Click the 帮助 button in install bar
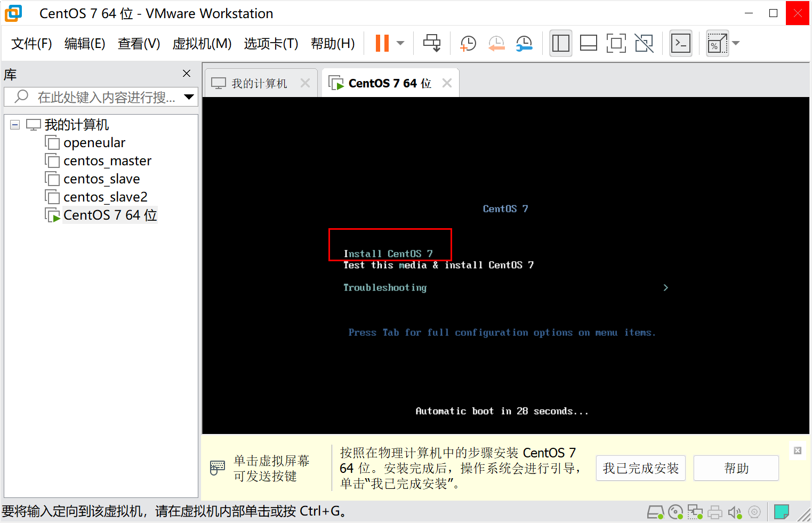Screen dimensions: 812x523 [x=736, y=468]
